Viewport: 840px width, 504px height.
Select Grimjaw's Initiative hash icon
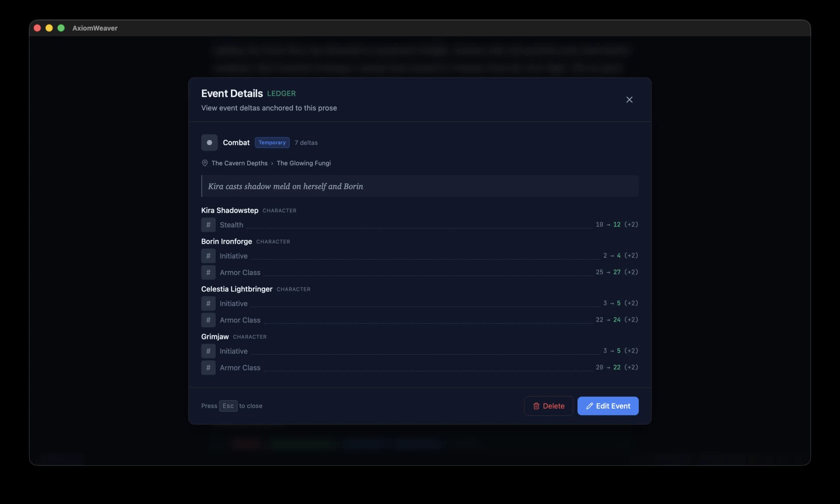coord(208,350)
